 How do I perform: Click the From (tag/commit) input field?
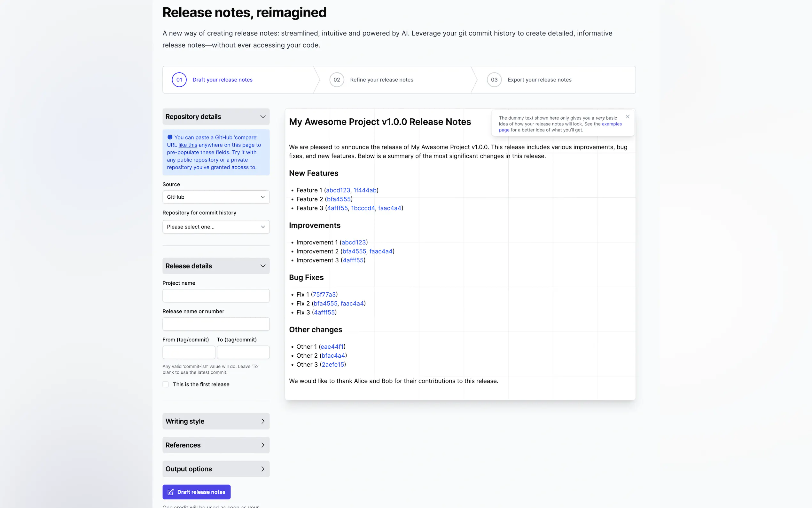point(189,353)
